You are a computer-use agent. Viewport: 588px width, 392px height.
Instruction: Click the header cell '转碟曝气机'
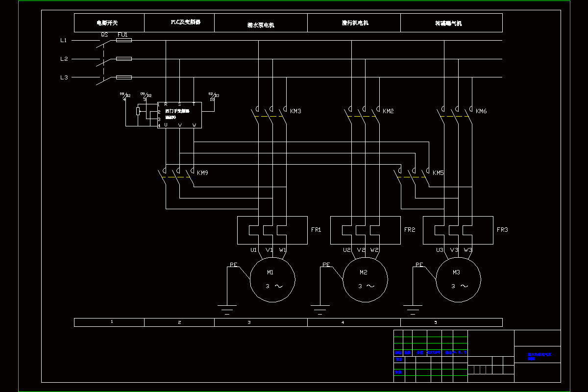click(451, 23)
